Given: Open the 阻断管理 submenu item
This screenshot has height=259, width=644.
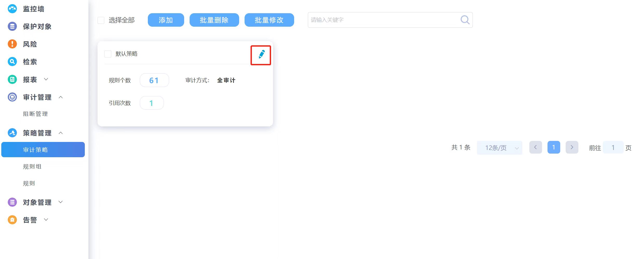Looking at the screenshot, I should click(x=35, y=114).
